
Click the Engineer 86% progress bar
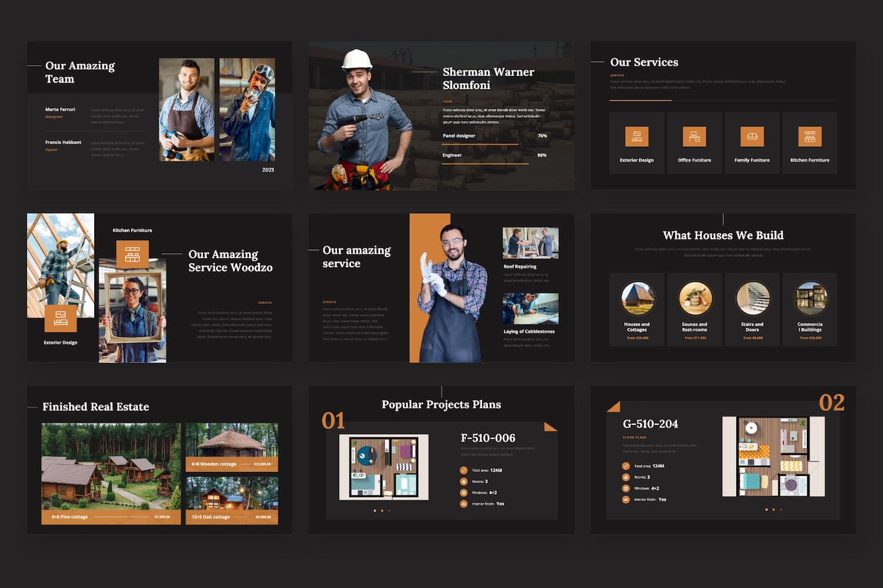pos(483,164)
